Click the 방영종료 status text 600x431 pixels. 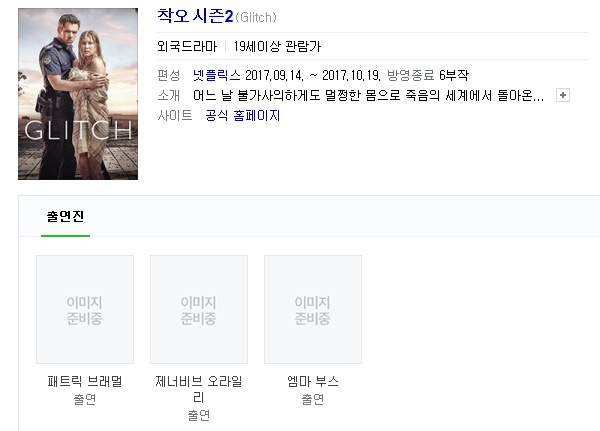(411, 75)
